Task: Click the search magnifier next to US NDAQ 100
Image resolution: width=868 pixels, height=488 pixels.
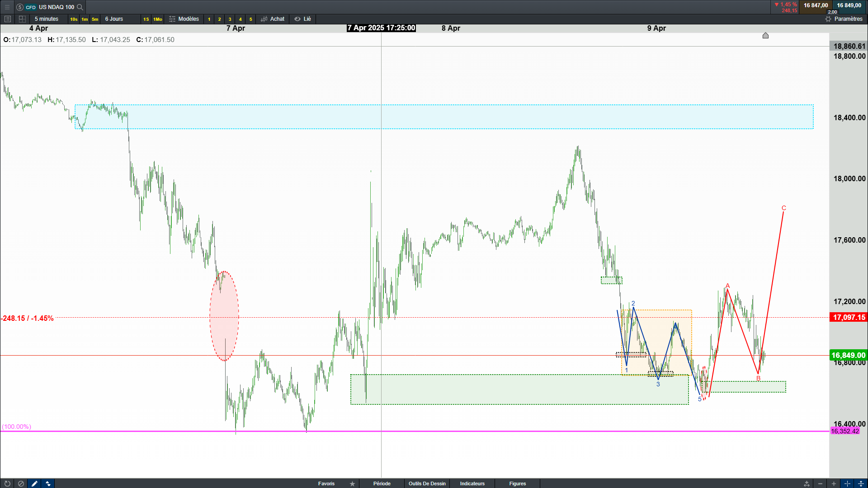Action: [x=80, y=7]
